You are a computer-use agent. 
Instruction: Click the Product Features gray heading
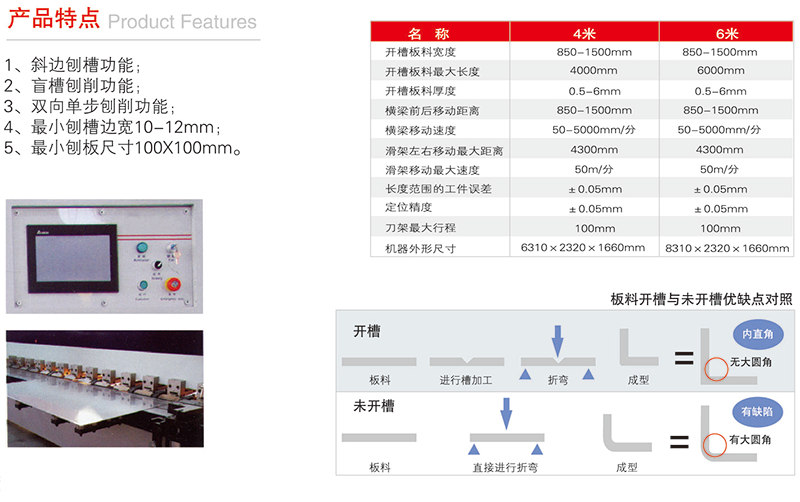pos(182,22)
